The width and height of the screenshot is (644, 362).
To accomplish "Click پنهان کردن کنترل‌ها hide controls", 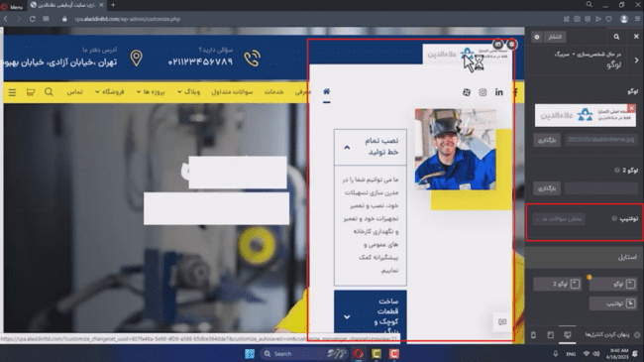I will pos(611,334).
